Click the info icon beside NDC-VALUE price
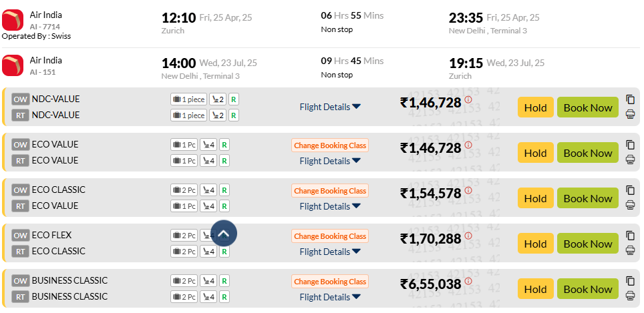 (468, 99)
